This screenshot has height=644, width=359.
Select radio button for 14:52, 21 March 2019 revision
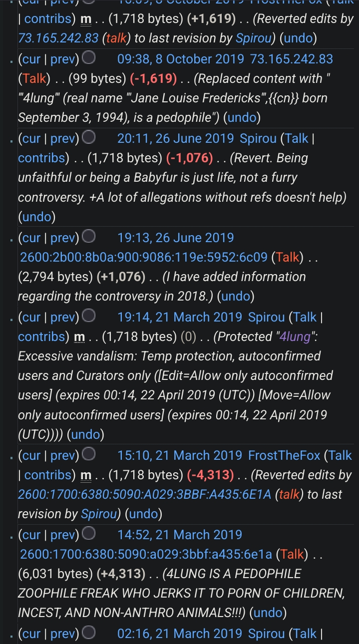89,534
